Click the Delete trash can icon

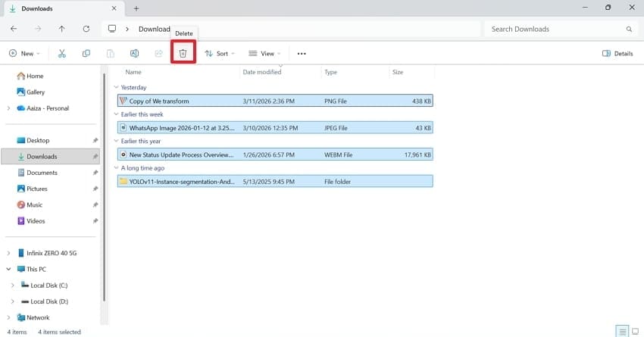coord(183,53)
